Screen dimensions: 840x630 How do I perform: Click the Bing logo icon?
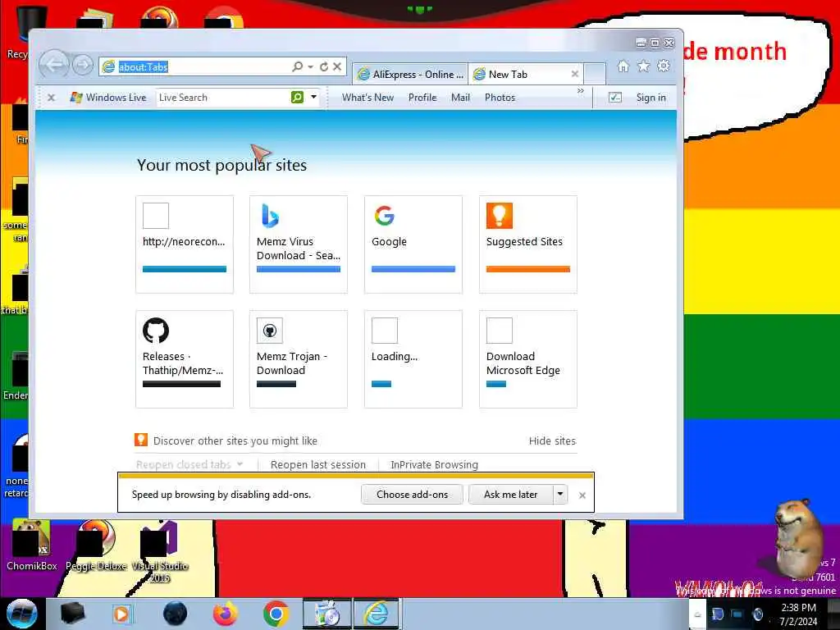coord(270,216)
